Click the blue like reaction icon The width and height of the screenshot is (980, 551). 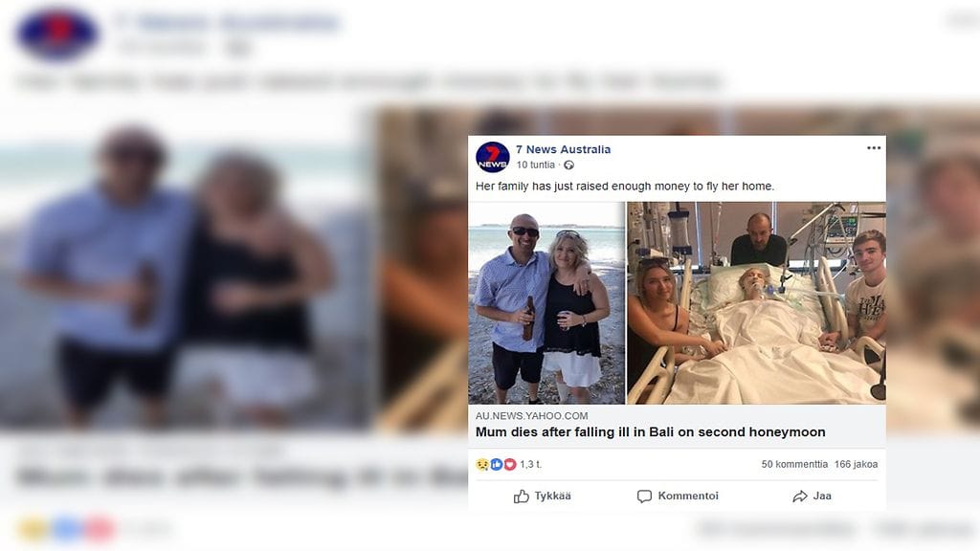496,465
